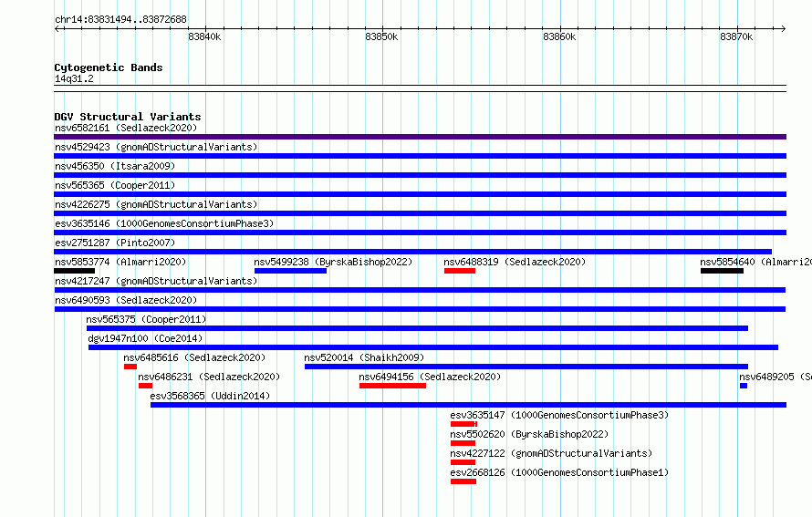
Task: Select nsv565365 (Cooper2011) label
Action: click(115, 185)
